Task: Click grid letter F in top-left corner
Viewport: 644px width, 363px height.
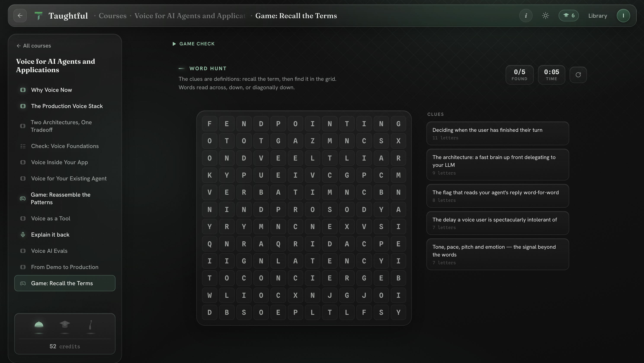Action: pos(210,124)
